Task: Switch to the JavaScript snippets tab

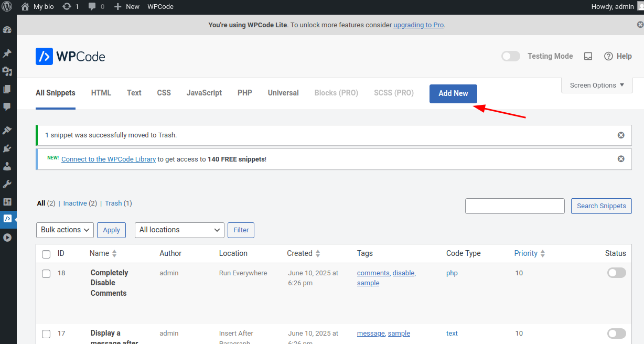Action: [x=204, y=93]
